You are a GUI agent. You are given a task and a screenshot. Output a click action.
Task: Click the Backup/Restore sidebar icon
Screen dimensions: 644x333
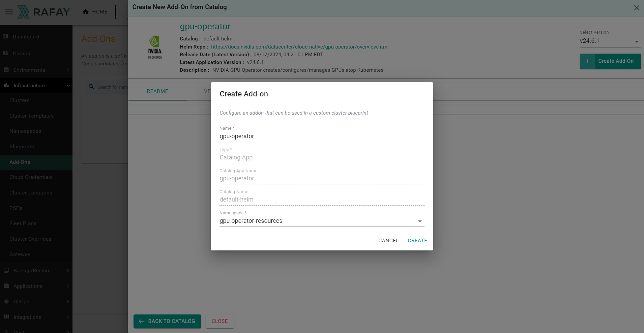6,270
